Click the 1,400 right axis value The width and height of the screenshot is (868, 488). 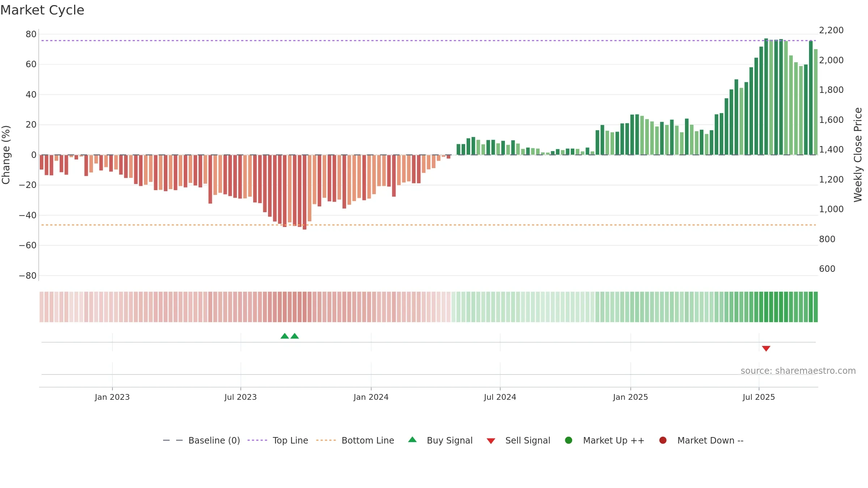tap(831, 149)
